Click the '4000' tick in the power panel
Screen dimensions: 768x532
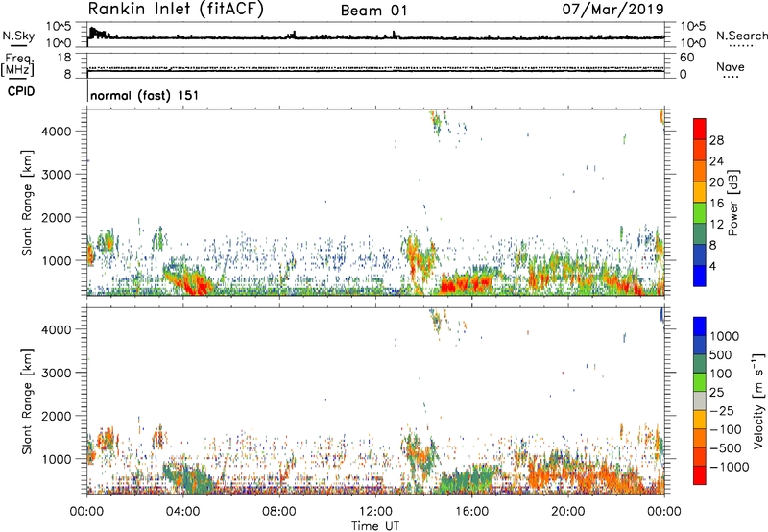(57, 132)
